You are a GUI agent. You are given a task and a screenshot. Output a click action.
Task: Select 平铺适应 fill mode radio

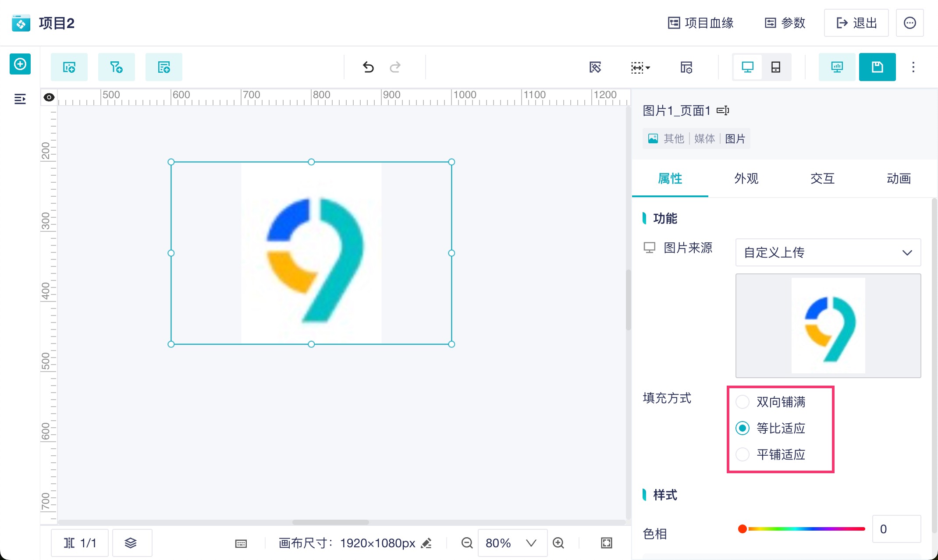(x=743, y=454)
